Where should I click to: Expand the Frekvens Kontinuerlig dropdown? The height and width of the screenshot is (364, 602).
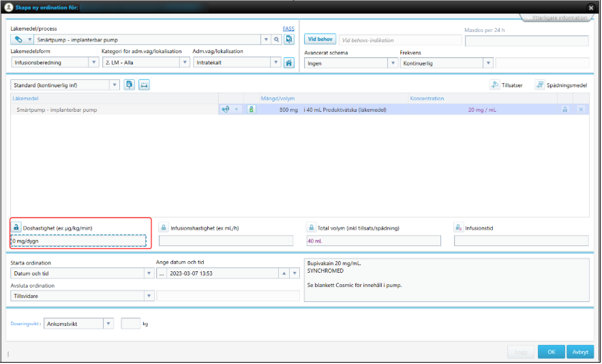pos(488,63)
